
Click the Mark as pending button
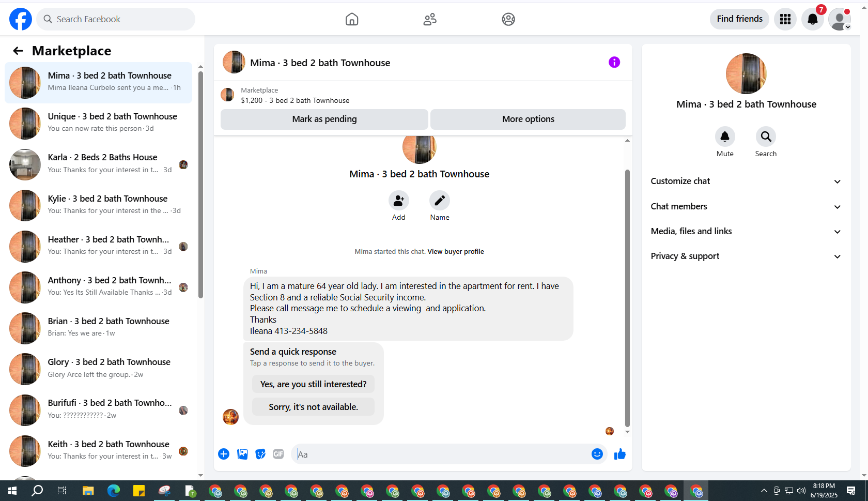324,119
